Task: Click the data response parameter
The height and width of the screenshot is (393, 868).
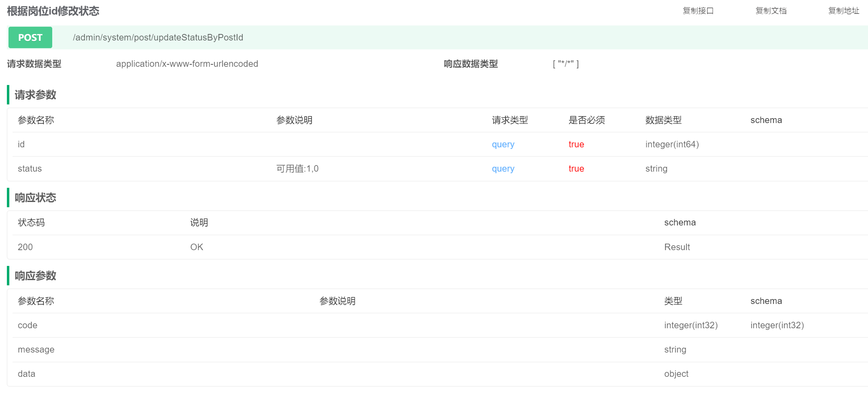Action: click(26, 374)
